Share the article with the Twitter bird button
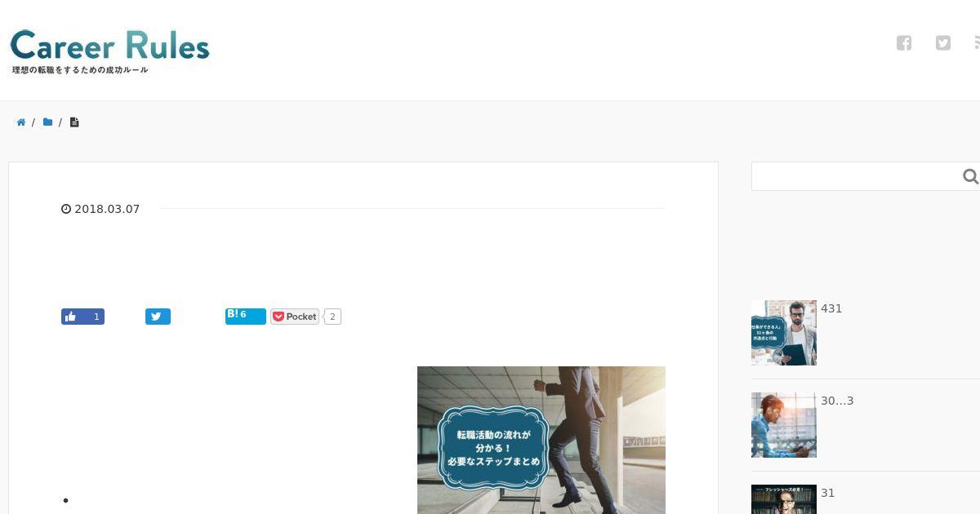980x514 pixels. (x=158, y=317)
